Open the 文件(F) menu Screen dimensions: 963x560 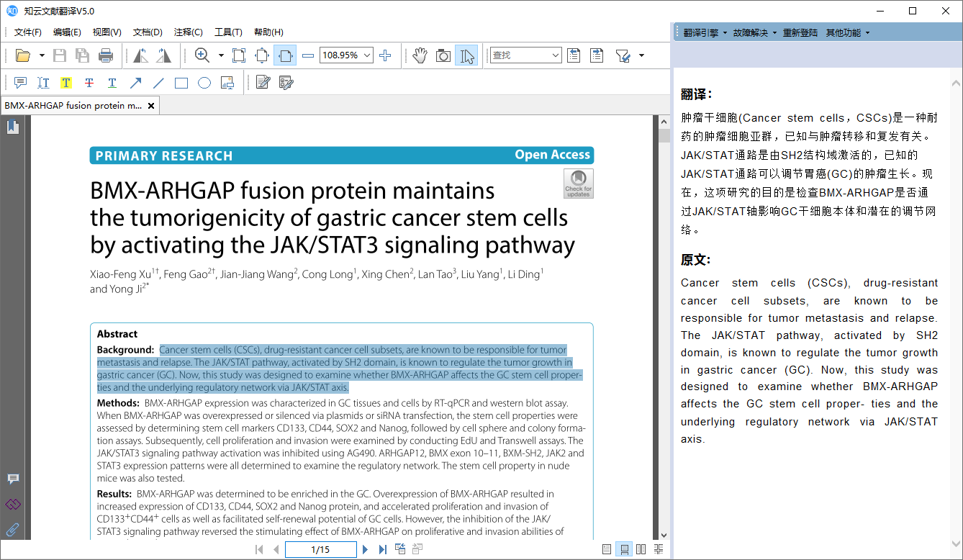click(28, 32)
